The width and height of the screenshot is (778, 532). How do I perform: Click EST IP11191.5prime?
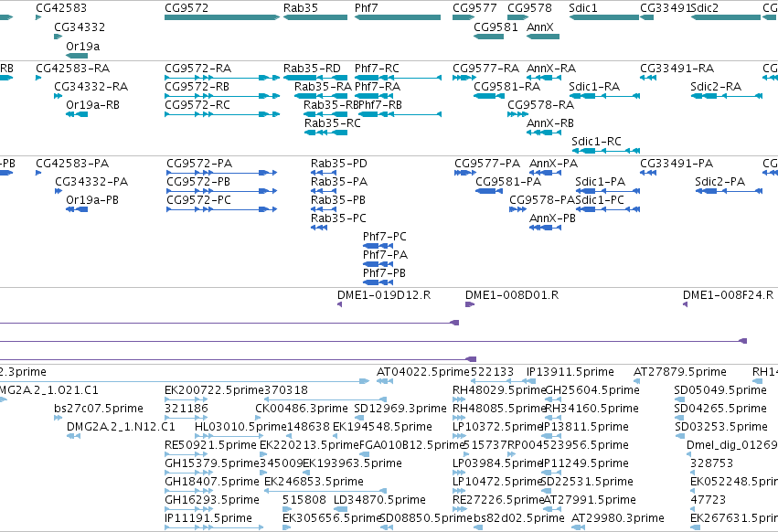click(208, 518)
